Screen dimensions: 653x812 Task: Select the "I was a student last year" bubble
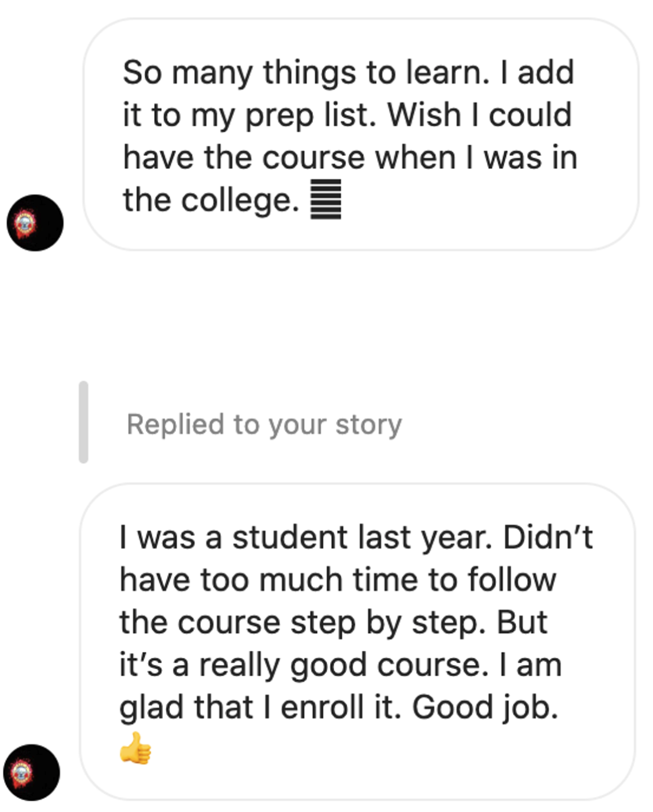(x=358, y=642)
